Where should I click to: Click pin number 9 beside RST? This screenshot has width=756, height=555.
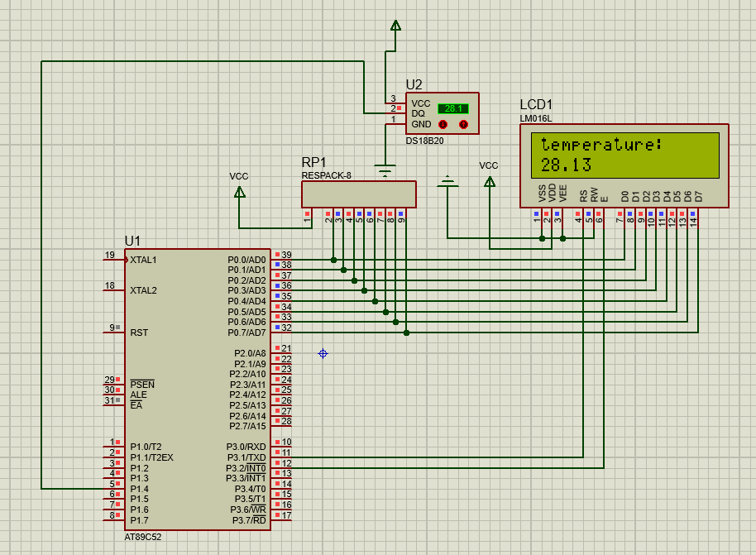[x=112, y=328]
